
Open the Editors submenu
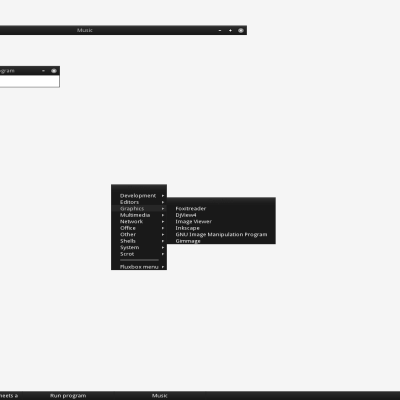click(139, 202)
